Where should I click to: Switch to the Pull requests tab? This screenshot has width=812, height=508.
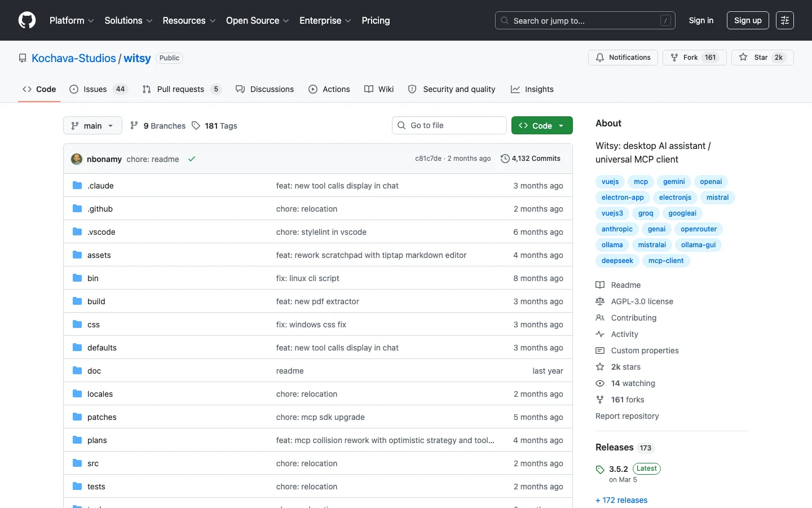pos(182,89)
